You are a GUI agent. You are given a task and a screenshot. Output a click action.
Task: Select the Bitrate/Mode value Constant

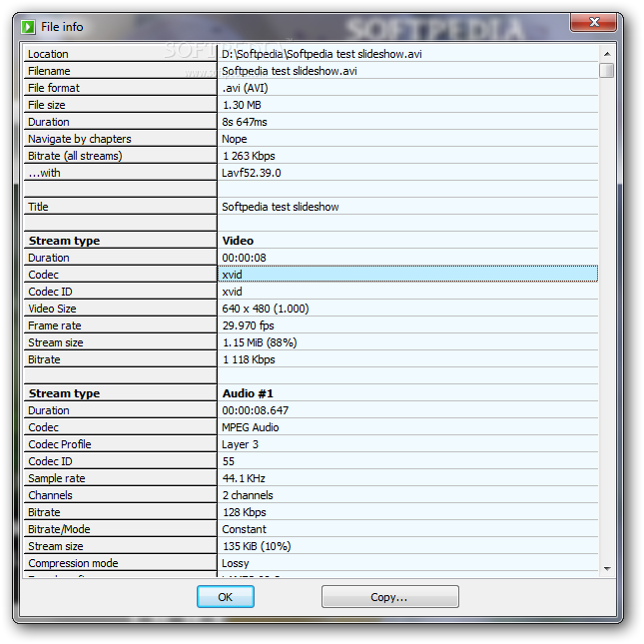coord(244,529)
